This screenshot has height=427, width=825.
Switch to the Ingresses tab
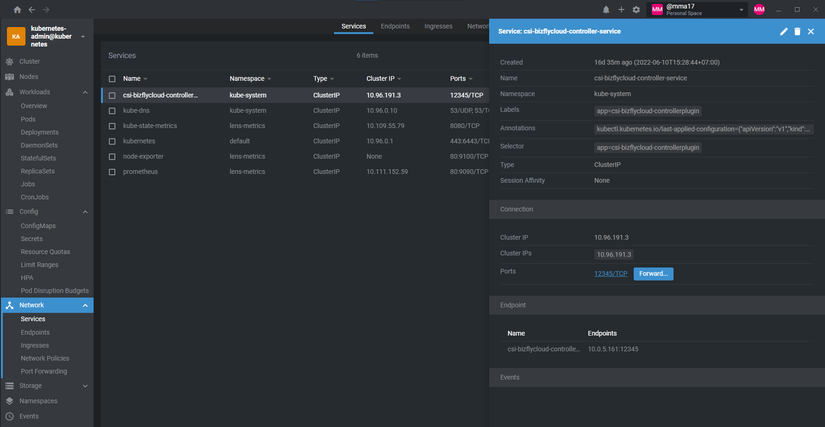pyautogui.click(x=438, y=26)
